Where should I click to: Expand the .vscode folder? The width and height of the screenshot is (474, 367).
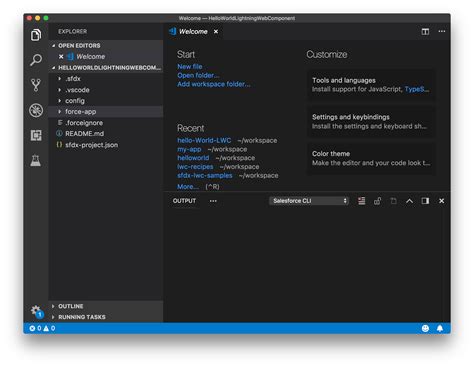[x=60, y=90]
